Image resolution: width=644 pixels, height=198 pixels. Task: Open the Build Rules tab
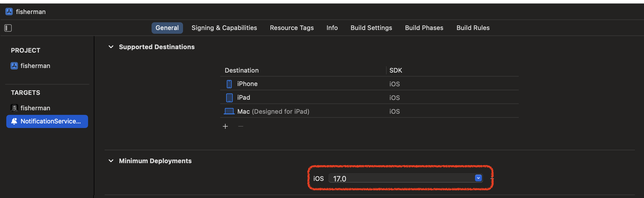point(473,28)
